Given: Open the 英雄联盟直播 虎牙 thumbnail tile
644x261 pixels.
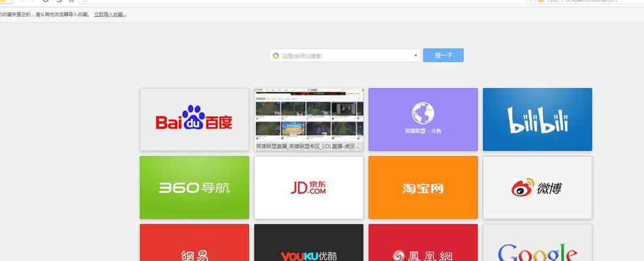Looking at the screenshot, I should (309, 119).
